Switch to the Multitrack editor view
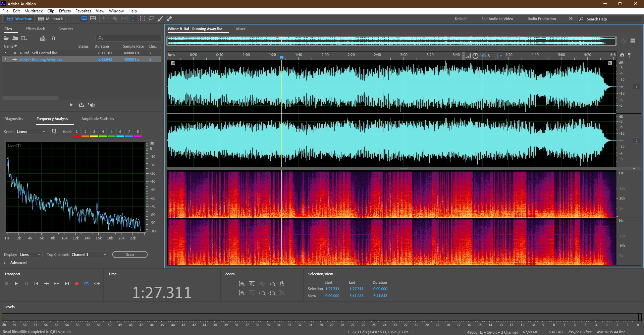 (51, 19)
